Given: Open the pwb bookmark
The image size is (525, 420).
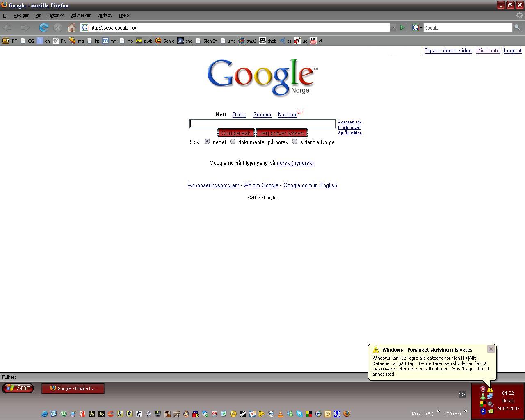Looking at the screenshot, I should click(144, 41).
